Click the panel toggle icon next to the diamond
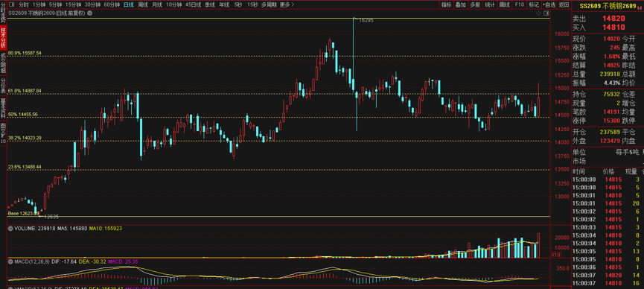 [546, 13]
